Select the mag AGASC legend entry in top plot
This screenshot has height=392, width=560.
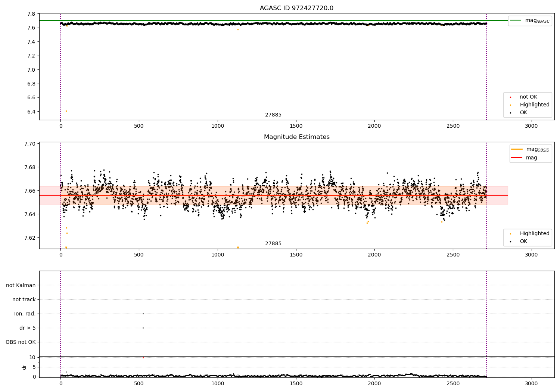point(530,21)
